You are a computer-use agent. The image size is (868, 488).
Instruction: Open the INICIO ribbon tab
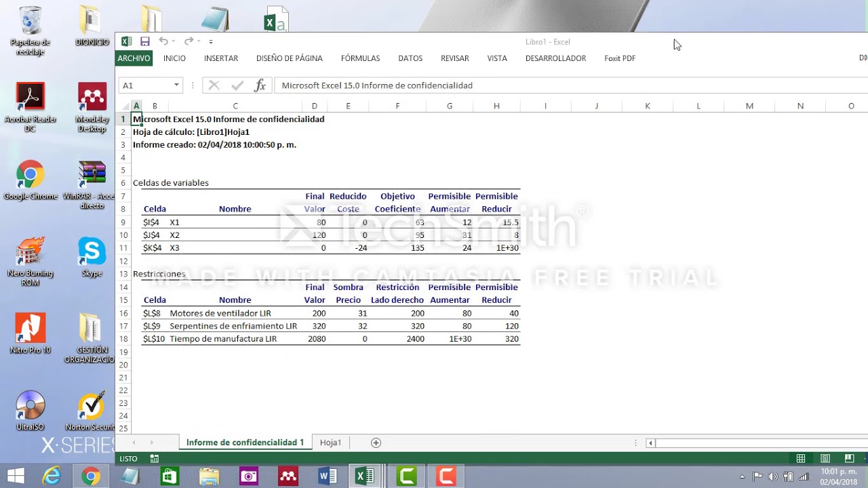(174, 58)
